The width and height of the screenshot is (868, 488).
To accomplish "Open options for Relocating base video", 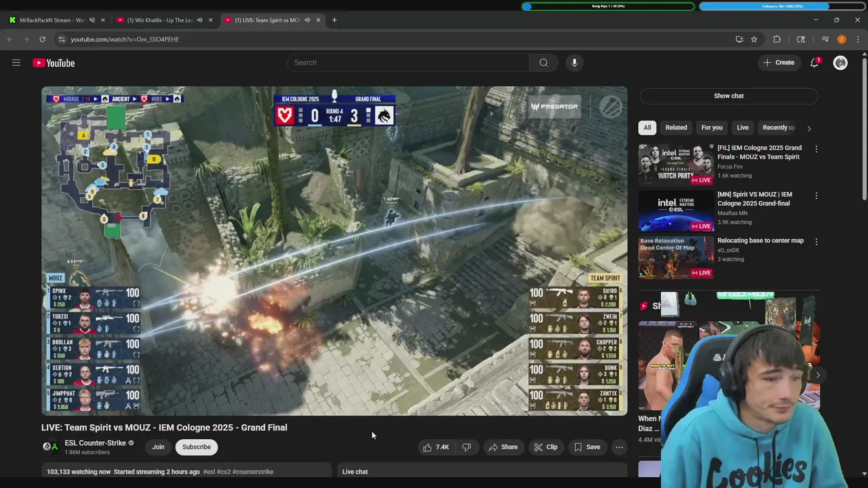I will [816, 241].
